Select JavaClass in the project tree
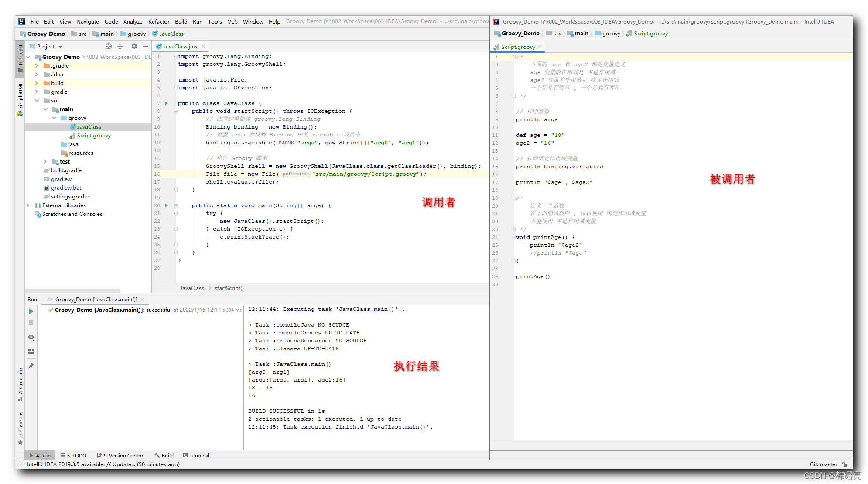 [x=89, y=127]
